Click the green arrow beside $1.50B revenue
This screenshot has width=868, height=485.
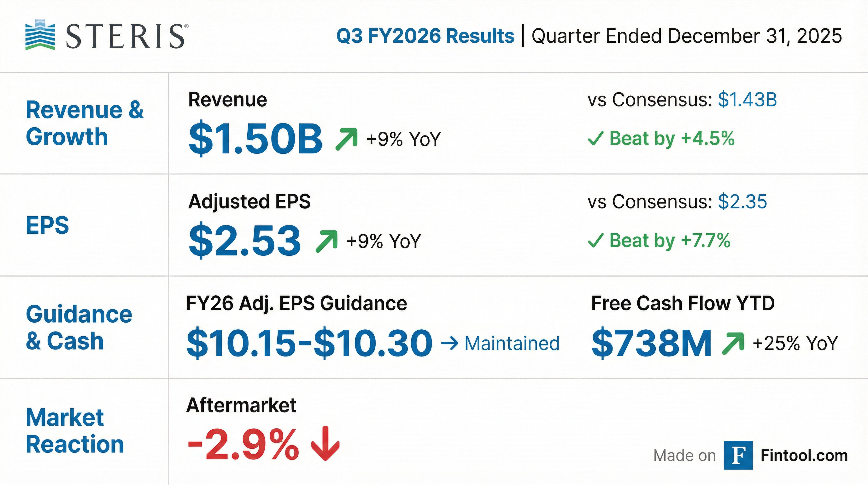coord(346,139)
